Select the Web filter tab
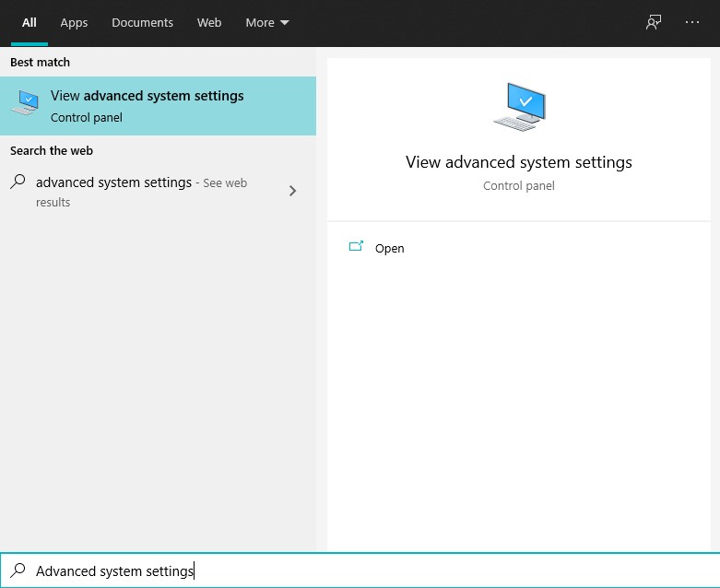This screenshot has height=588, width=720. pos(209,22)
